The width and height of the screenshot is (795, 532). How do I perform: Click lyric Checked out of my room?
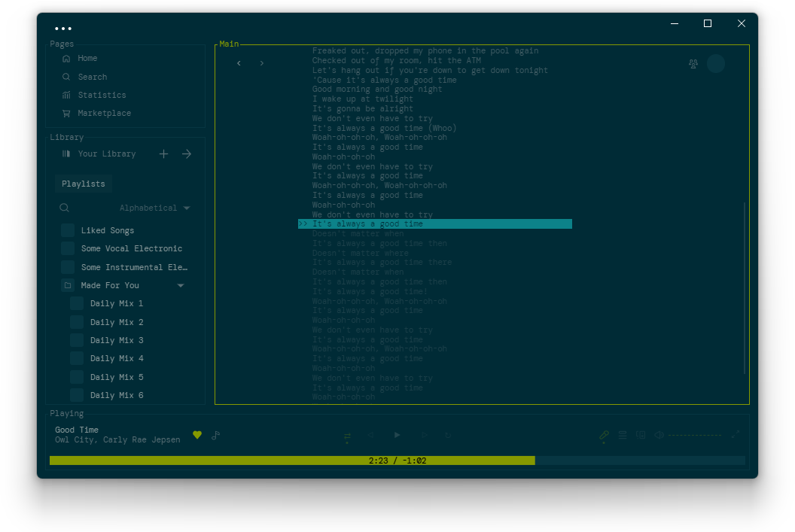(397, 61)
